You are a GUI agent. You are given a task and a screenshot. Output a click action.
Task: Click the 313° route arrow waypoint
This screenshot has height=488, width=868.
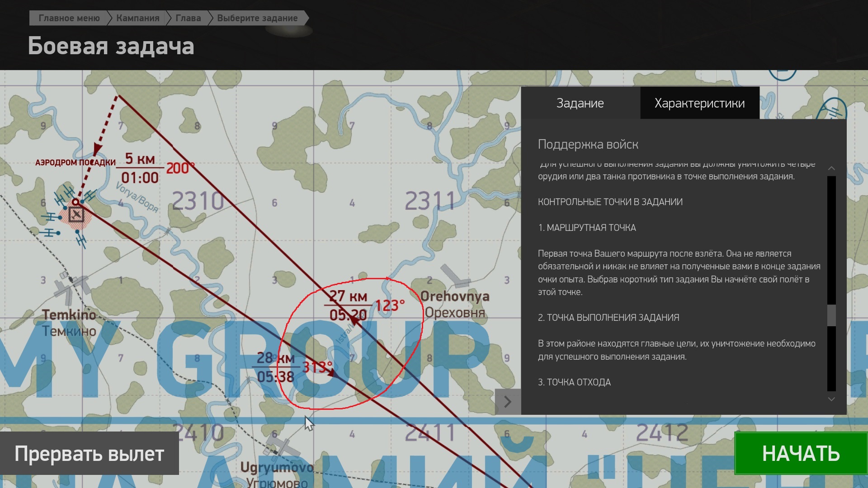(333, 373)
